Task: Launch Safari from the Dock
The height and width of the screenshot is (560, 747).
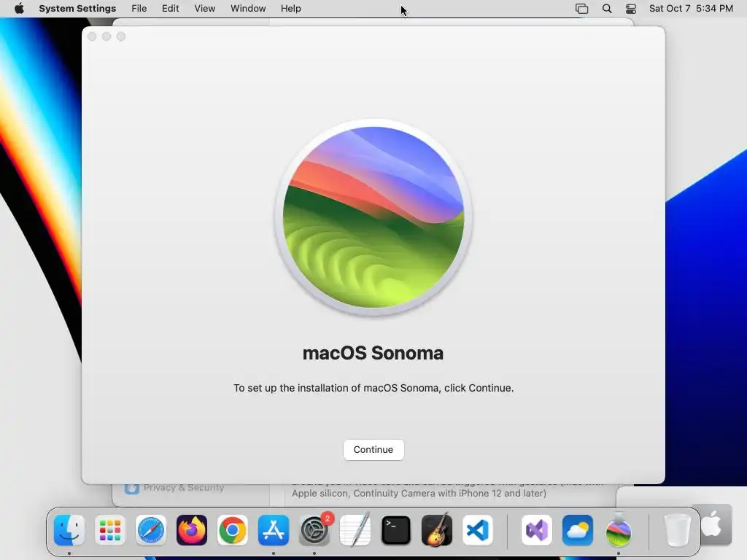Action: click(x=151, y=530)
